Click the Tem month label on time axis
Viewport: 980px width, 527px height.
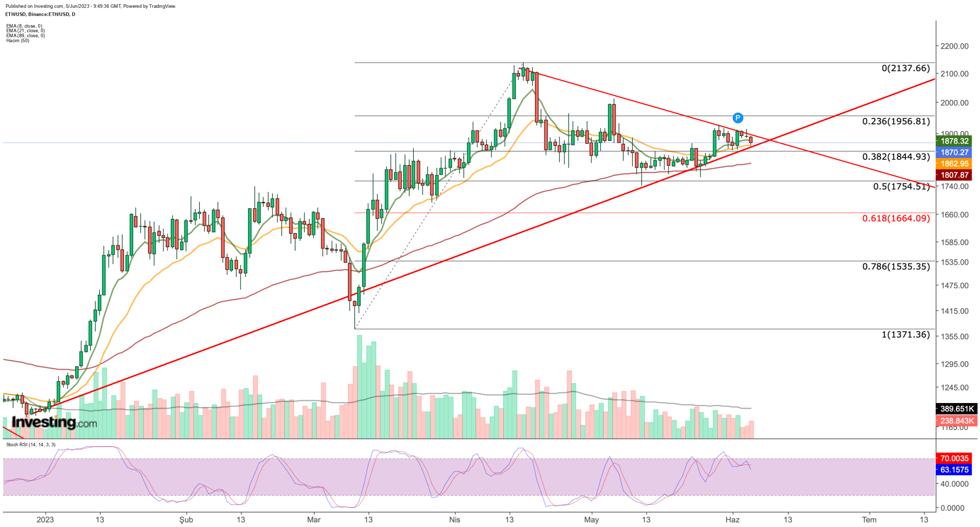[869, 519]
